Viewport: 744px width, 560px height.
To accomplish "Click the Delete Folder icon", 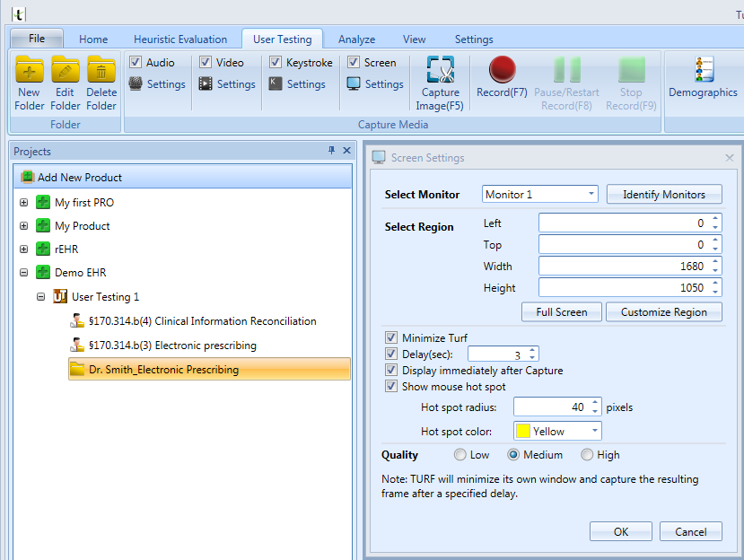I will [101, 70].
